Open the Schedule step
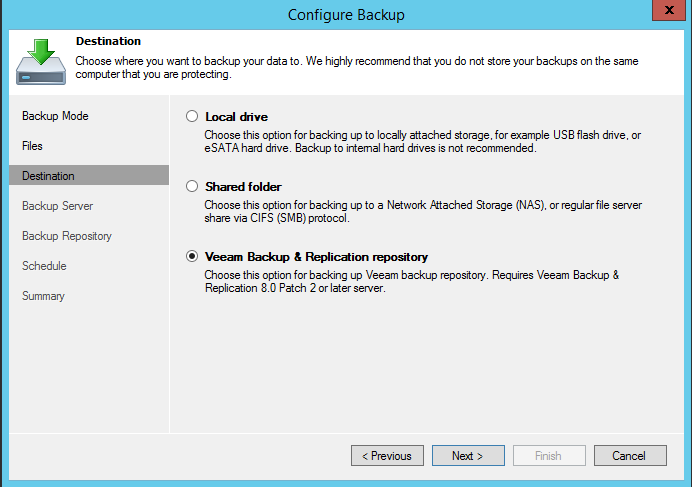 click(44, 266)
